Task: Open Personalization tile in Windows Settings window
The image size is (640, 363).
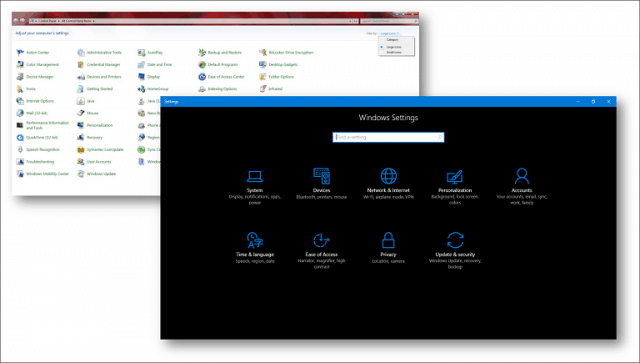Action: point(455,187)
